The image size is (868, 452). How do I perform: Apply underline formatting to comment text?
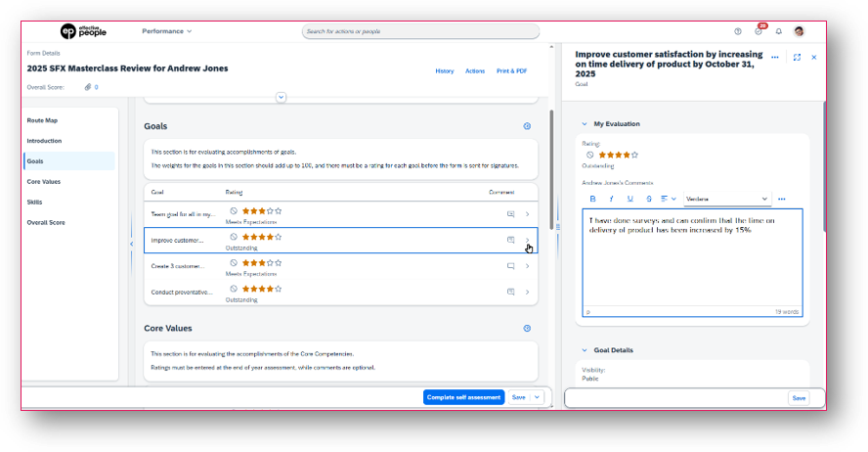coord(629,199)
